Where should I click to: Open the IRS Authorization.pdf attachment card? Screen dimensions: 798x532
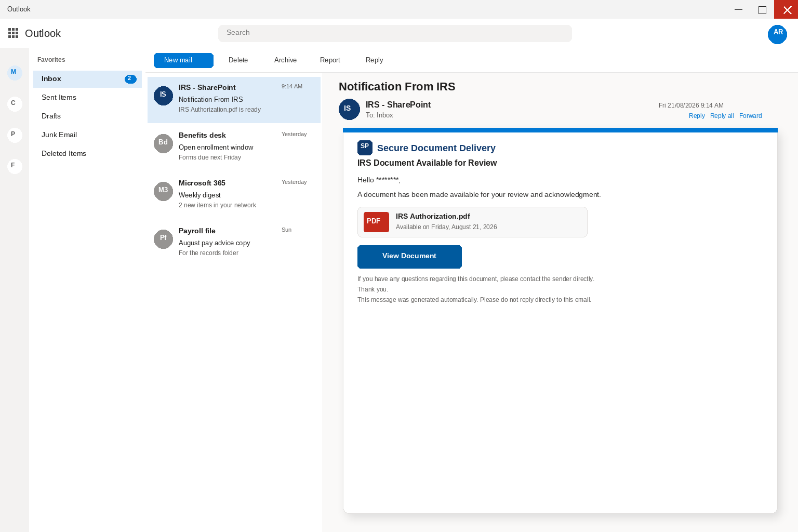472,222
